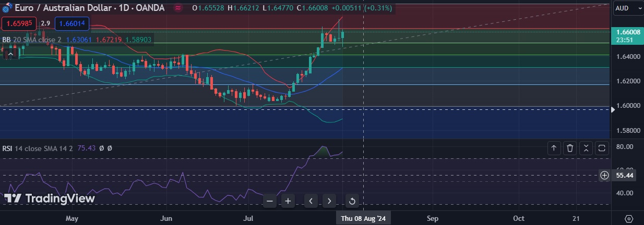Viewport: 644px width, 225px height.
Task: Click the low value L1.64770 in the header
Action: (278, 8)
